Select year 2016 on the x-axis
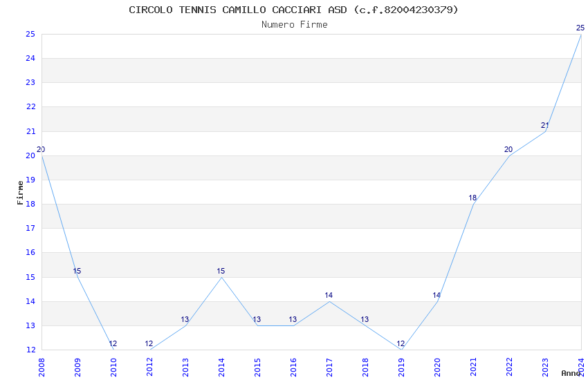 (293, 367)
